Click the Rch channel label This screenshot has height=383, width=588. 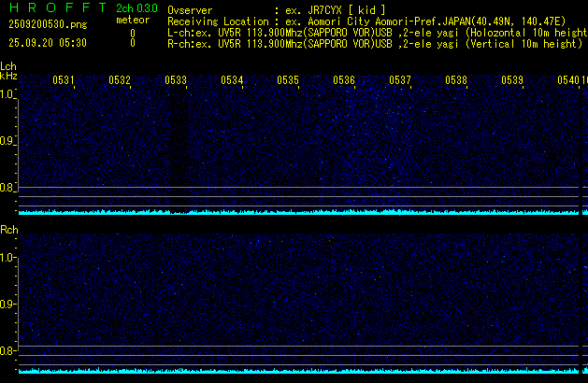(8, 230)
